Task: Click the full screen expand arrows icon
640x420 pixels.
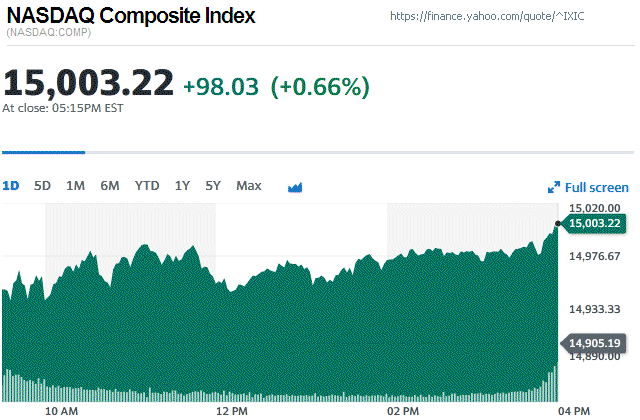Action: [554, 187]
